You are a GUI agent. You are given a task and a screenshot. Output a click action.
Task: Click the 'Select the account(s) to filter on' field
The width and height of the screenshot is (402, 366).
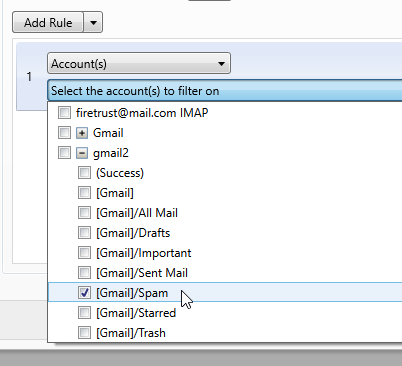coord(225,90)
